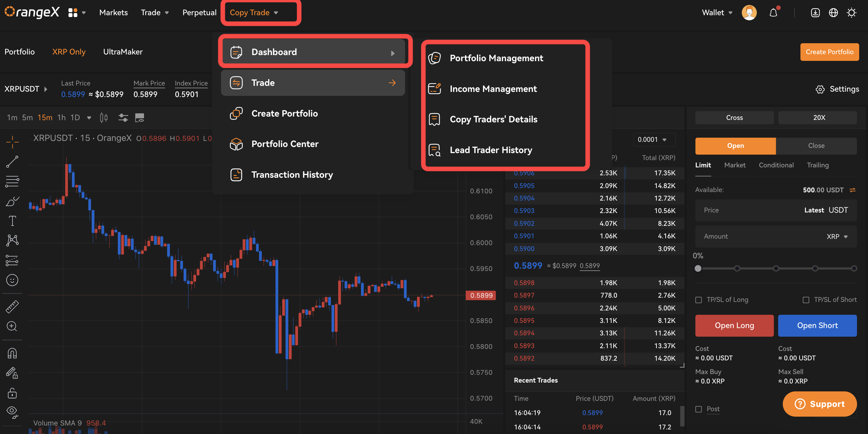Image resolution: width=868 pixels, height=434 pixels.
Task: Open the XRP amount unit dropdown
Action: [837, 236]
